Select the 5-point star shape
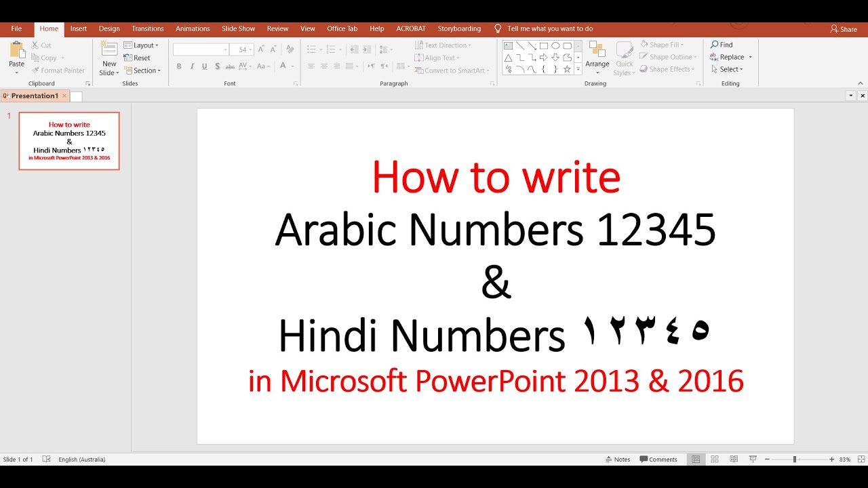868x488 pixels. (x=567, y=69)
